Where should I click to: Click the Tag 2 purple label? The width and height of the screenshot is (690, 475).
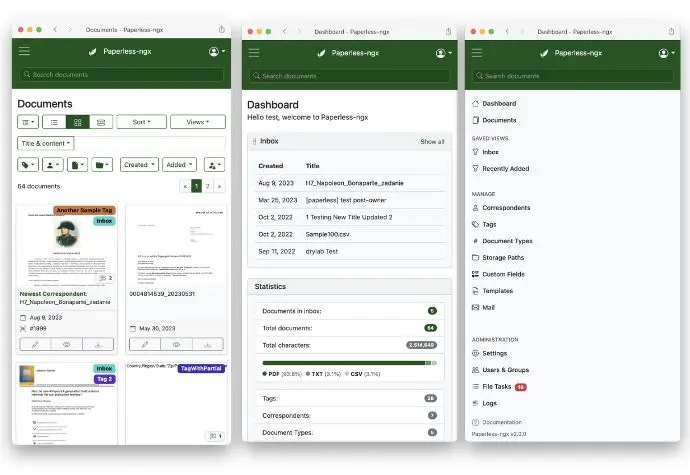[x=105, y=379]
